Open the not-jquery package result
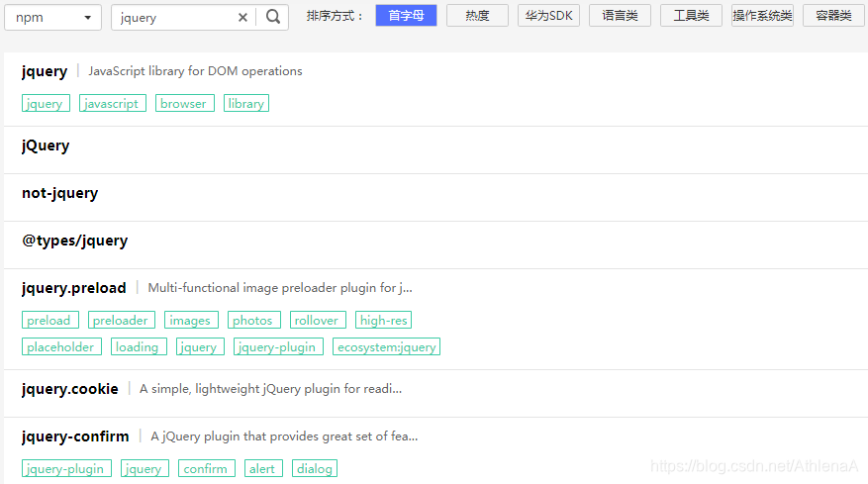868x484 pixels. [59, 193]
